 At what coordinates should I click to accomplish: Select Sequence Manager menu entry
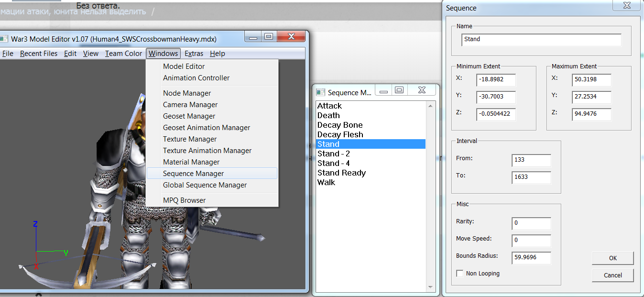212,174
